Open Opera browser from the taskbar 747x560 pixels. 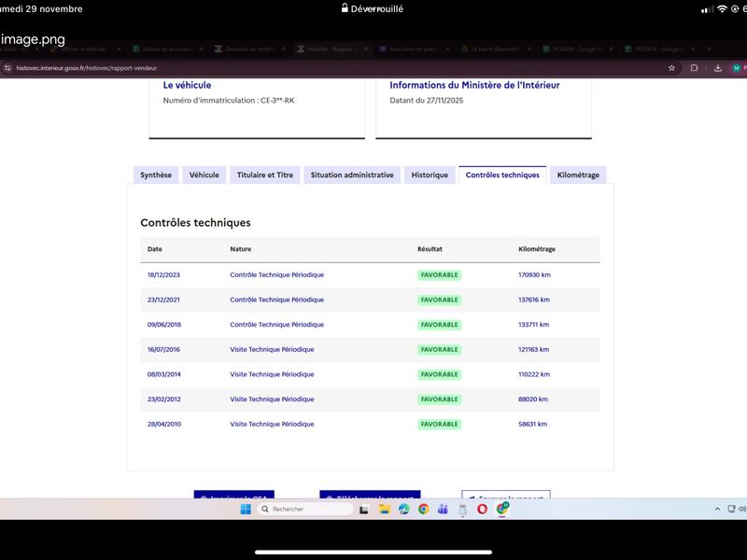click(x=482, y=509)
